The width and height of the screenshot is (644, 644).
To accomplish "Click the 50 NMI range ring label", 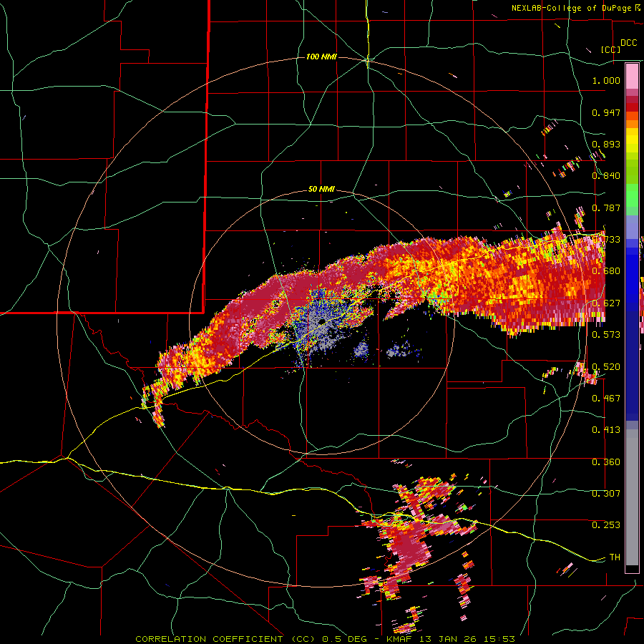I will click(x=321, y=190).
